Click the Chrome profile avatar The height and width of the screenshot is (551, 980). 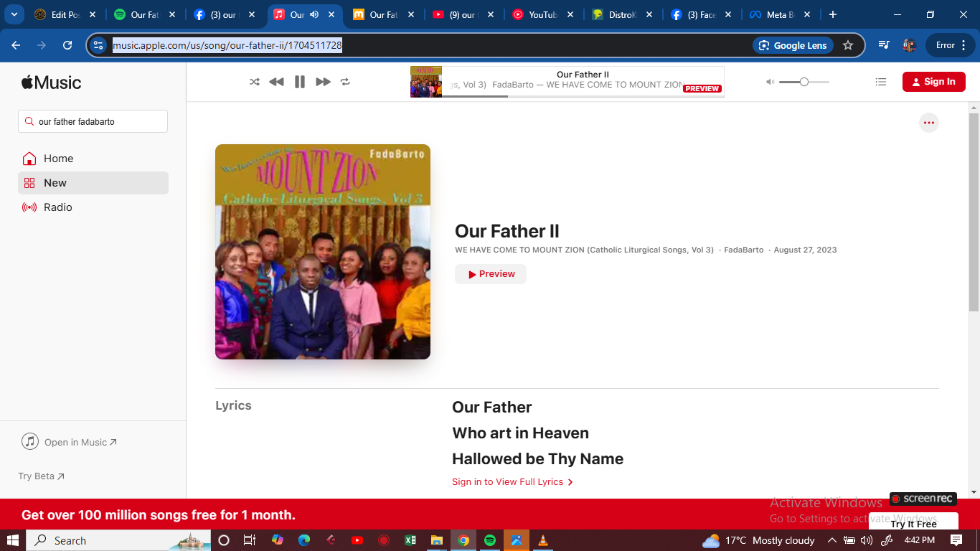[x=909, y=45]
